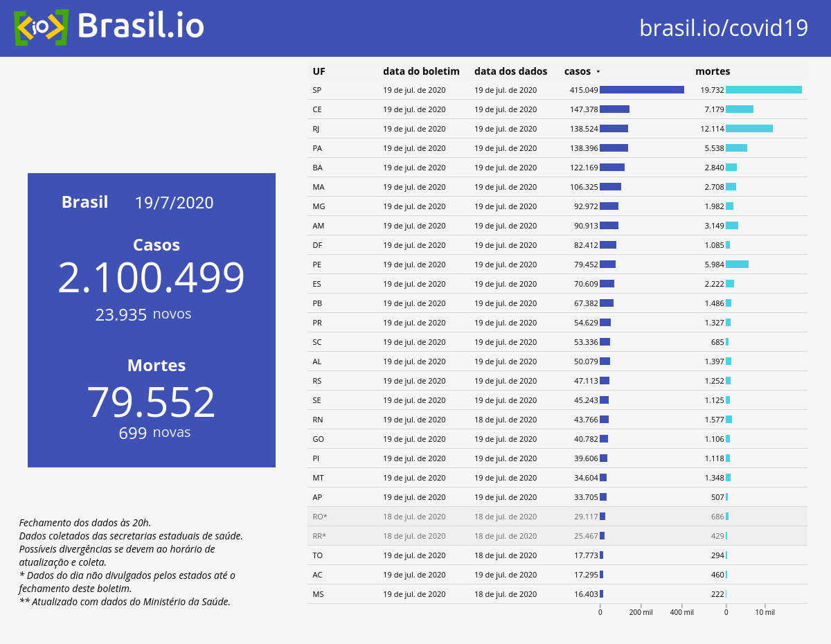Click the casos sort arrow
831x644 pixels.
point(598,71)
